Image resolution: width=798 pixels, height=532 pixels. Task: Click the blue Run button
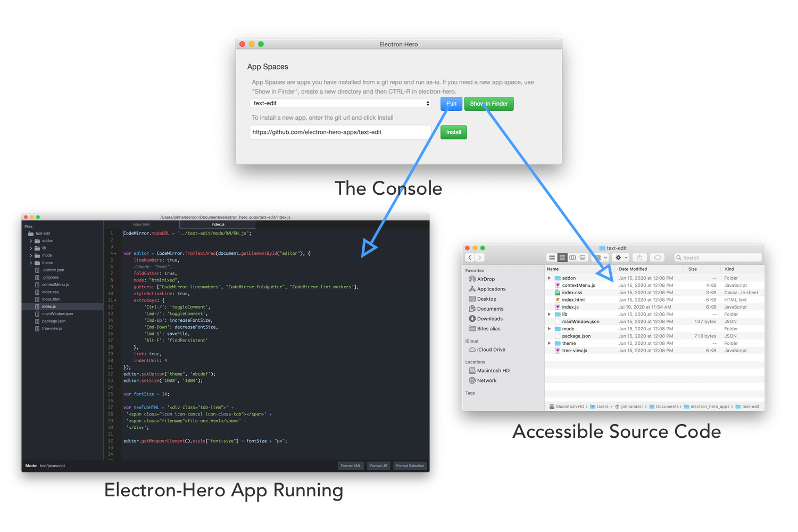click(x=451, y=104)
